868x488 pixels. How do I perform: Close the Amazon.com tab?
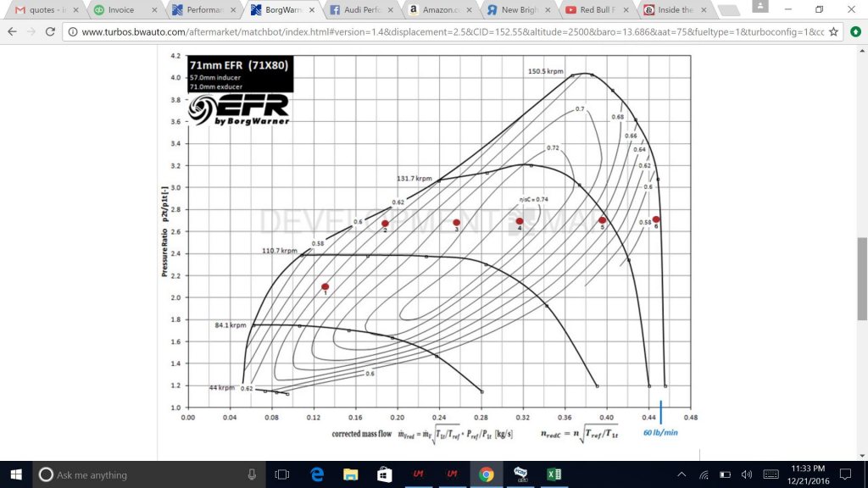(469, 10)
